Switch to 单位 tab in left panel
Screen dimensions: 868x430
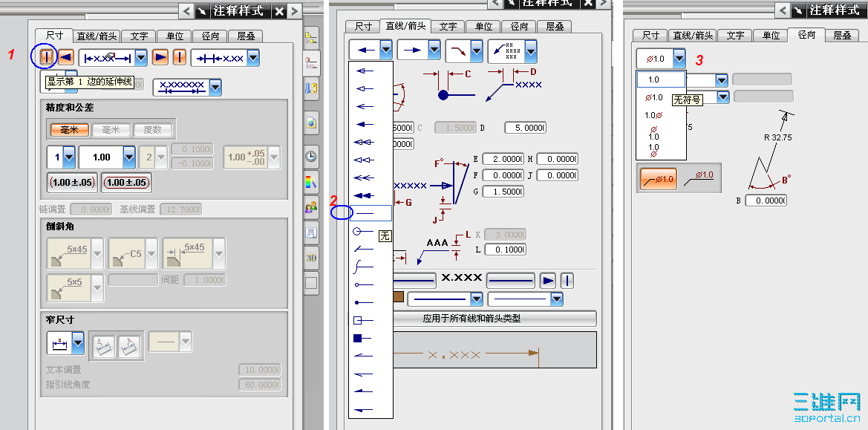174,36
